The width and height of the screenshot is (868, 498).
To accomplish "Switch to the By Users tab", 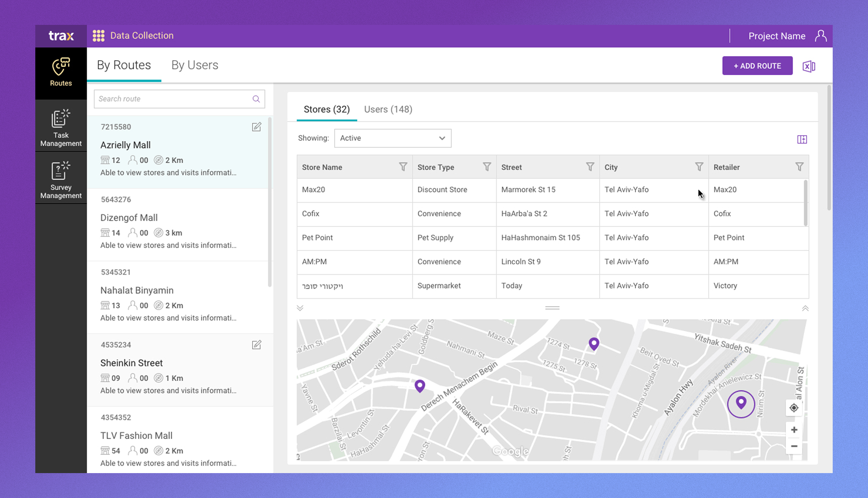I will (x=195, y=65).
